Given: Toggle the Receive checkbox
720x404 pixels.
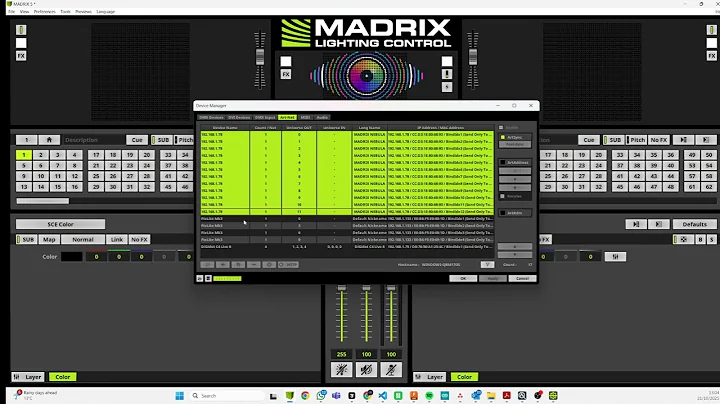Looking at the screenshot, I should 502,196.
